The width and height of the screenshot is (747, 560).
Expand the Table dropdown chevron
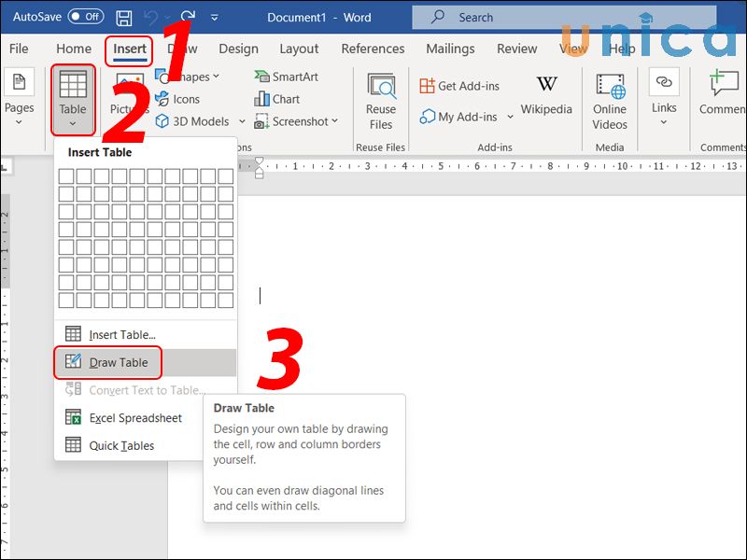73,124
